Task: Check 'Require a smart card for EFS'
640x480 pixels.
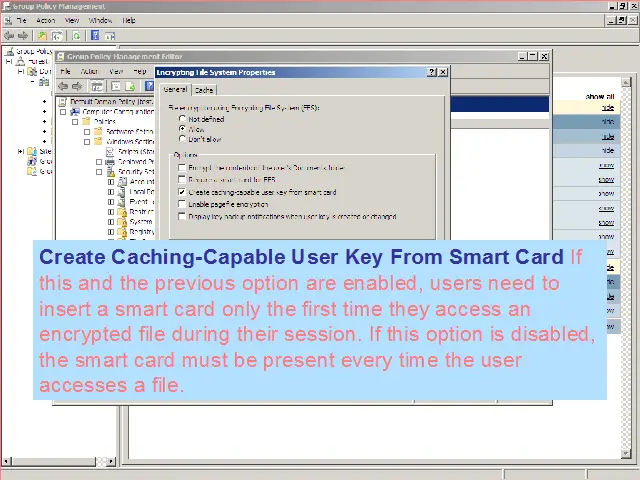Action: [x=182, y=180]
